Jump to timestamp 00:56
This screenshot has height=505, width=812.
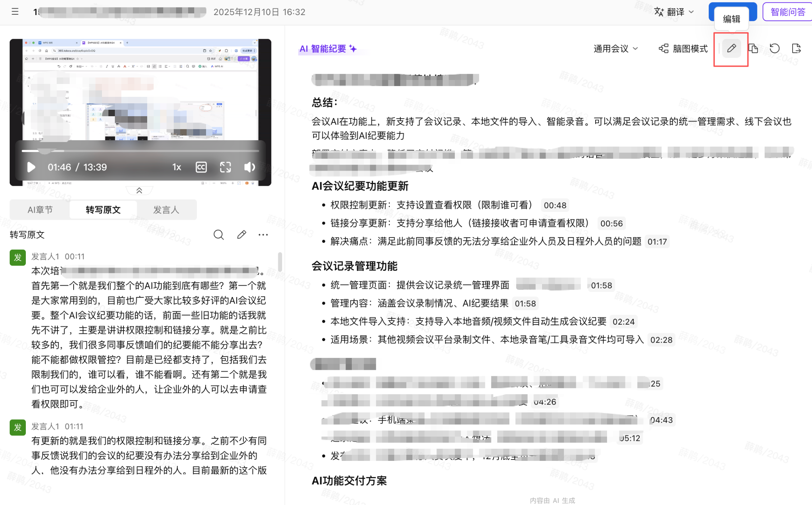coord(612,223)
